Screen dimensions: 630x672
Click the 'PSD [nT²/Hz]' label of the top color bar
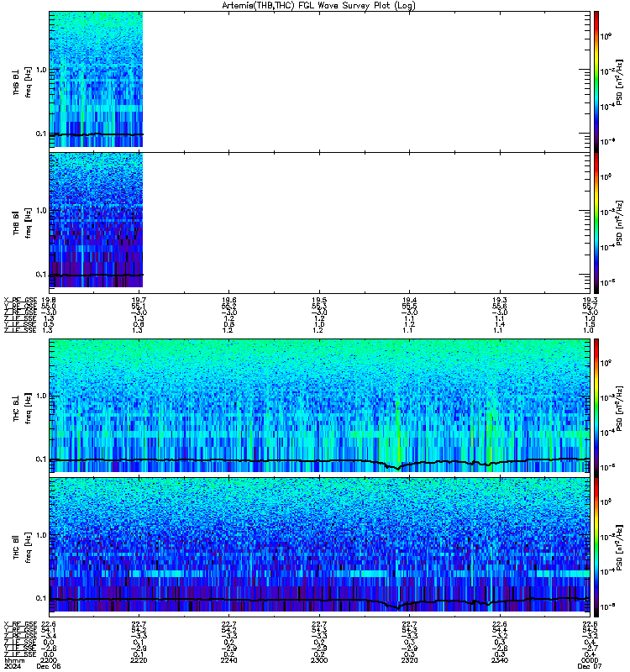pyautogui.click(x=620, y=82)
